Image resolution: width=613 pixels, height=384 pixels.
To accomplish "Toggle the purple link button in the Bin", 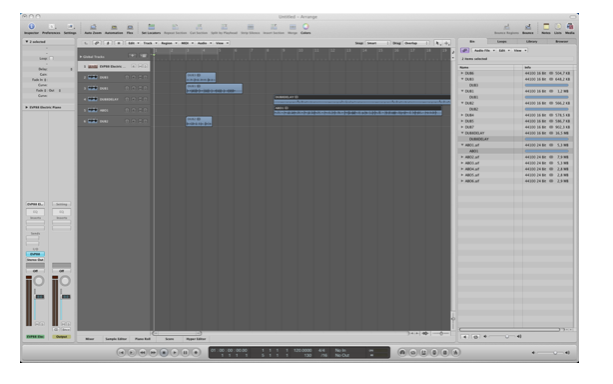I will (464, 50).
